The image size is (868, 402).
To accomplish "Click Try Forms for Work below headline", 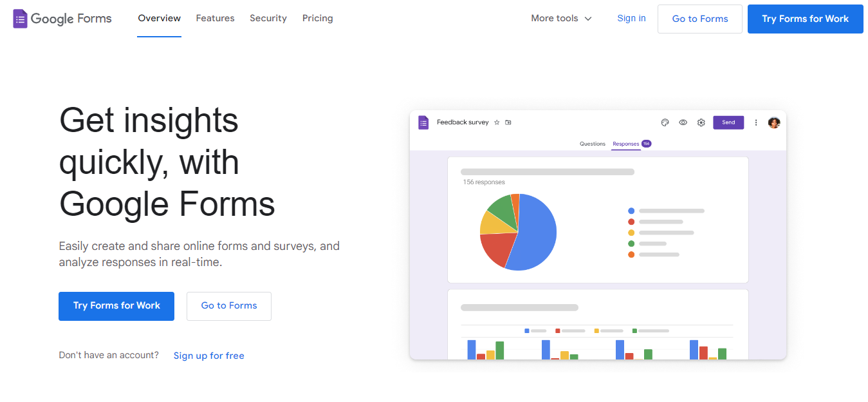I will pyautogui.click(x=116, y=306).
